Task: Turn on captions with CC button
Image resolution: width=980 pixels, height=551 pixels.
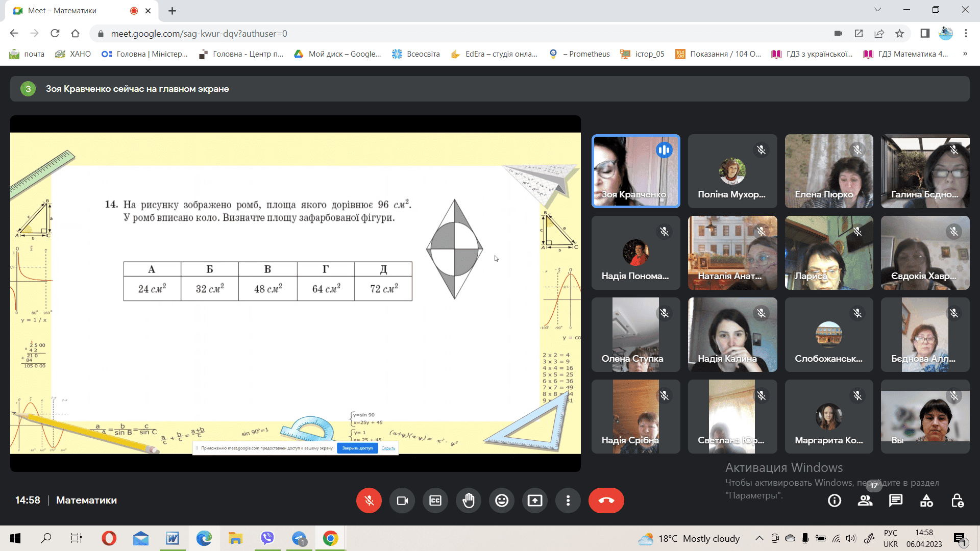Action: pos(435,500)
